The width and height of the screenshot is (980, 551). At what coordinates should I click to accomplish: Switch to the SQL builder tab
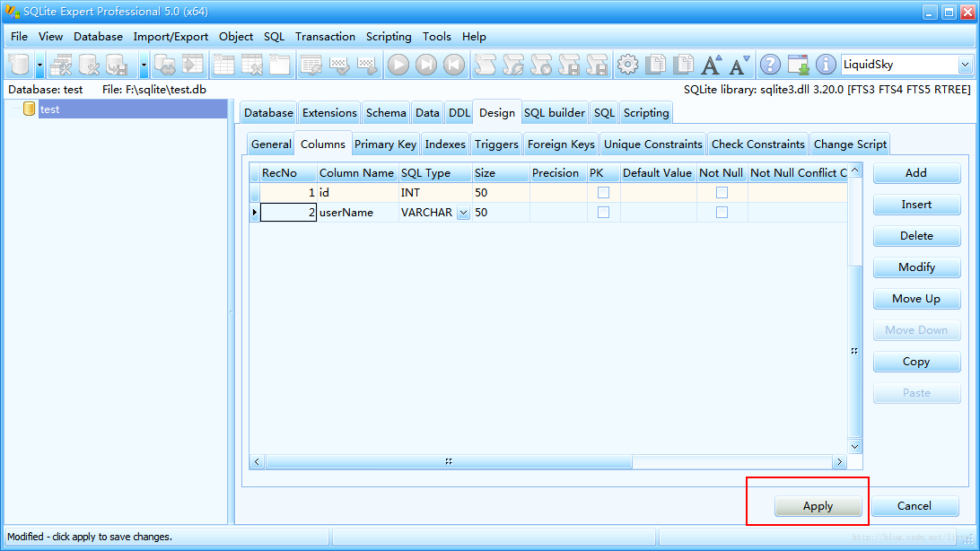click(555, 113)
